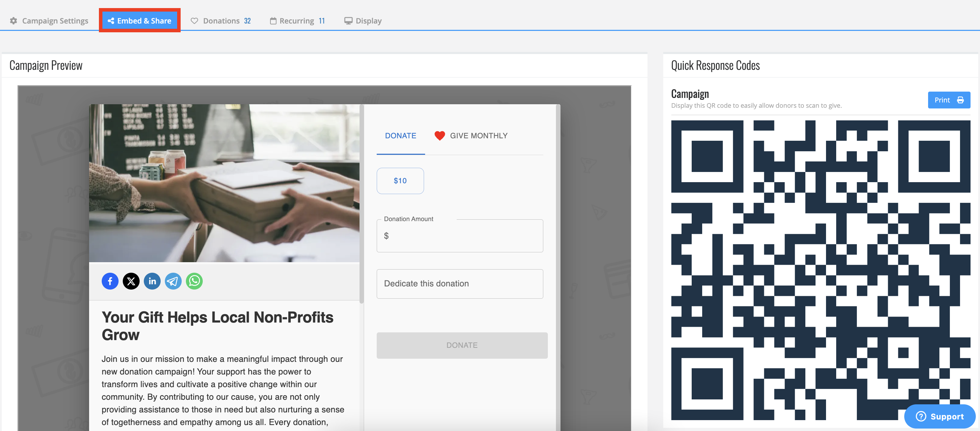Open the Donations tab
This screenshot has height=431, width=980.
[x=221, y=21]
